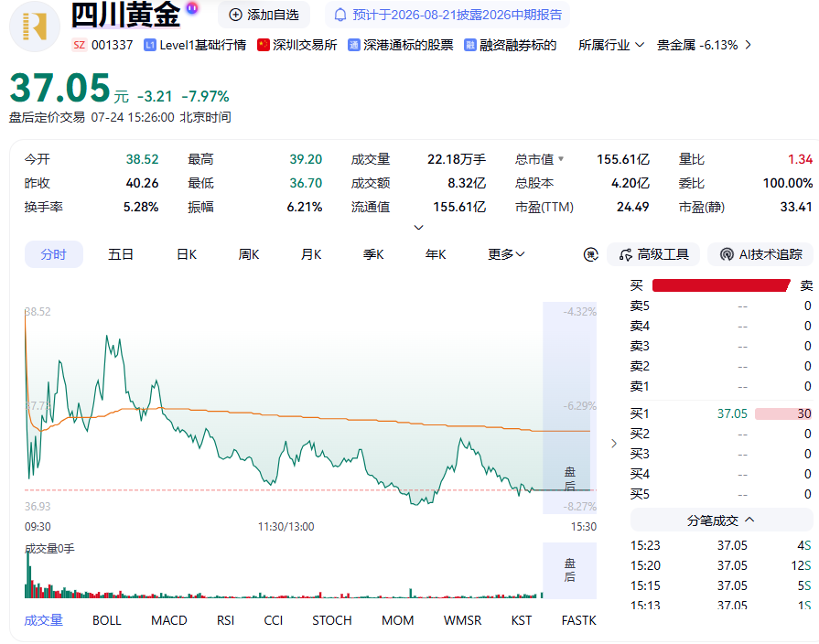
Task: Click the 卖5 order book row
Action: (721, 306)
